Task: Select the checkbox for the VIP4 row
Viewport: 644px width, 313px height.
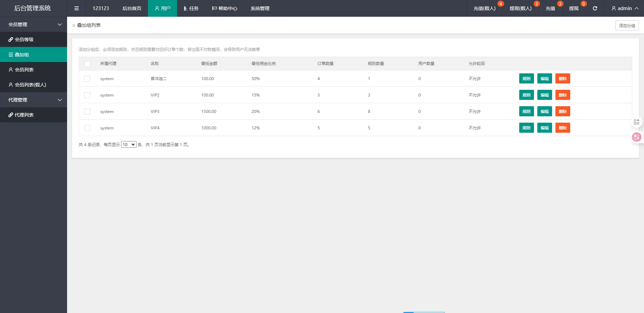Action: pos(87,128)
